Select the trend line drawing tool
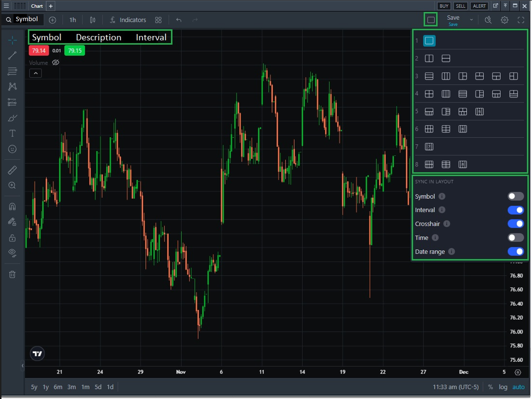Screen dimensions: 532x399 click(x=13, y=55)
